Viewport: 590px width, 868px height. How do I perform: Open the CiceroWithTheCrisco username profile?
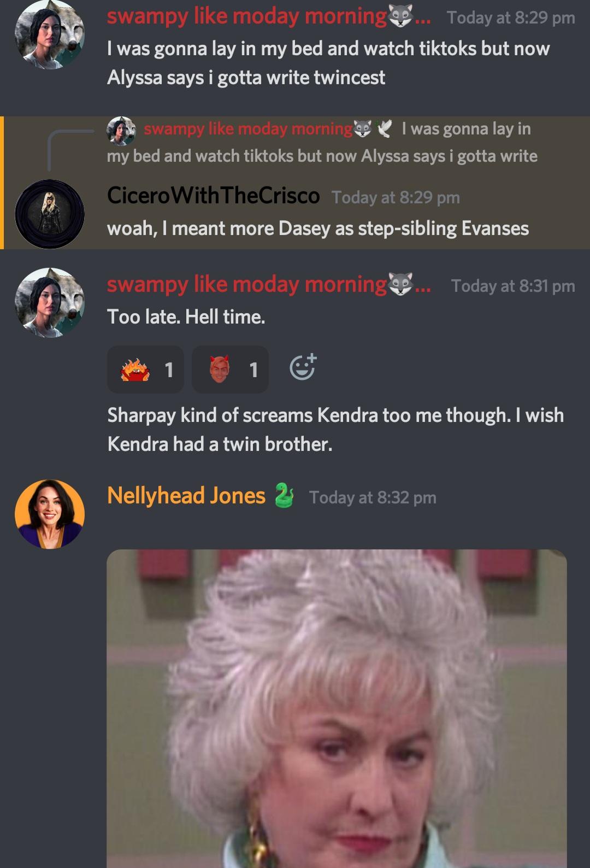pyautogui.click(x=214, y=196)
